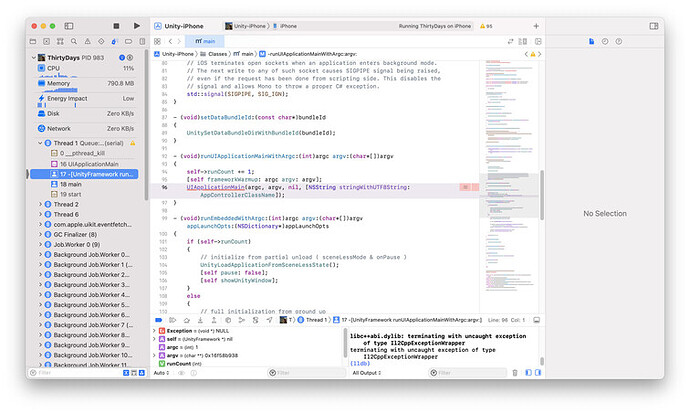The image size is (690, 412).
Task: Click Unity-iPhone in the jump bar
Action: point(174,54)
